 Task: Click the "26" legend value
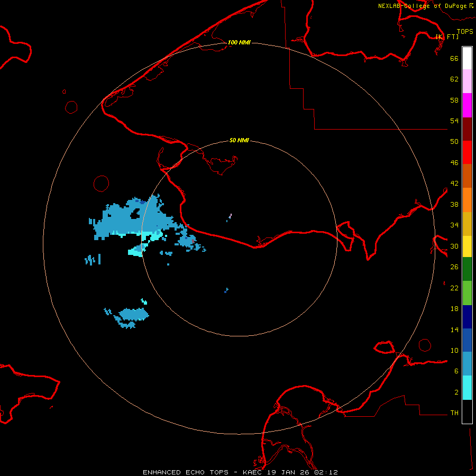click(x=454, y=267)
